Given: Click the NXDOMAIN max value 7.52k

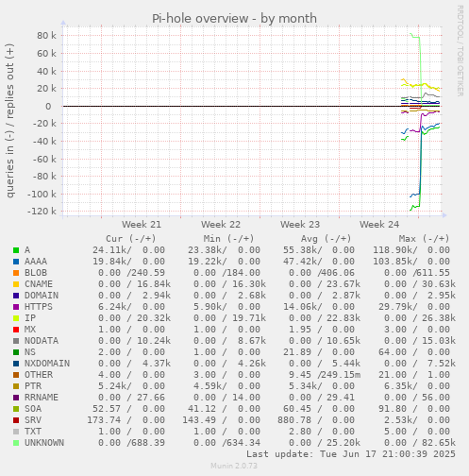Looking at the screenshot, I should [442, 364].
